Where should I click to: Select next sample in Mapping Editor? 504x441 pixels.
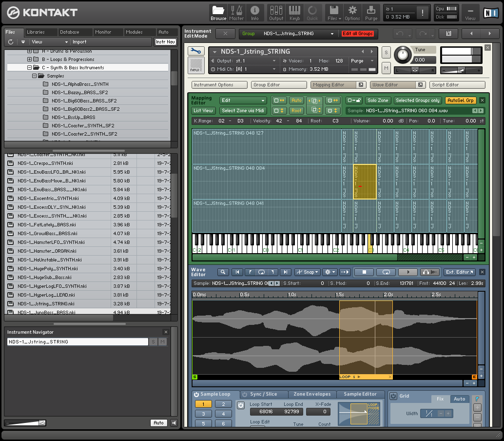click(481, 111)
